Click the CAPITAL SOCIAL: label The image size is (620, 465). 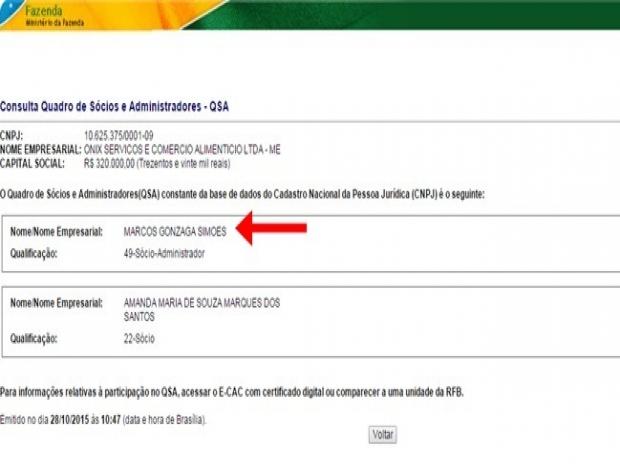point(33,162)
